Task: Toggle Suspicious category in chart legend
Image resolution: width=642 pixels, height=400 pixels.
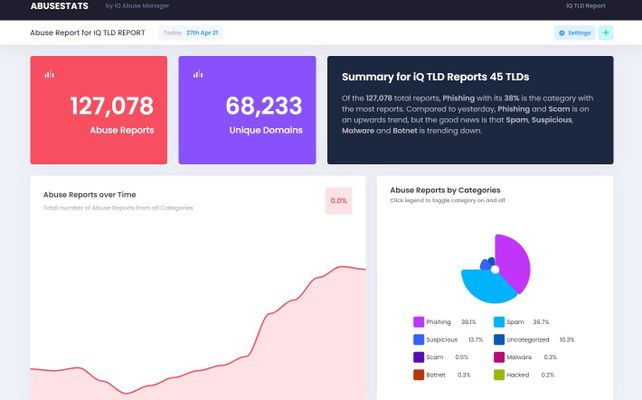Action: click(440, 339)
